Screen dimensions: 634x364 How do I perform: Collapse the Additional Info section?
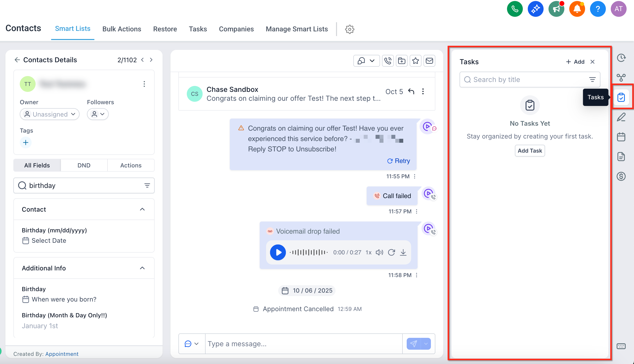point(142,268)
